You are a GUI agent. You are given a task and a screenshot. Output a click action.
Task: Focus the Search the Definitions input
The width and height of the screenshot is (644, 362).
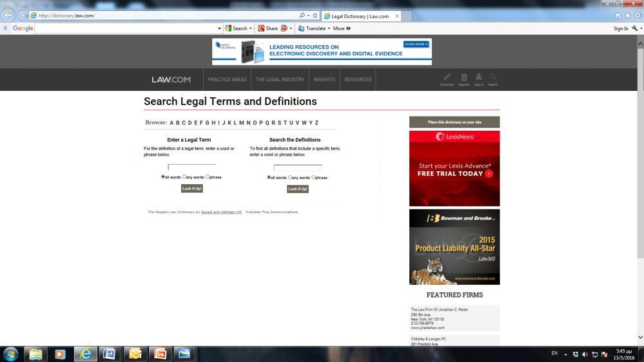(x=298, y=167)
